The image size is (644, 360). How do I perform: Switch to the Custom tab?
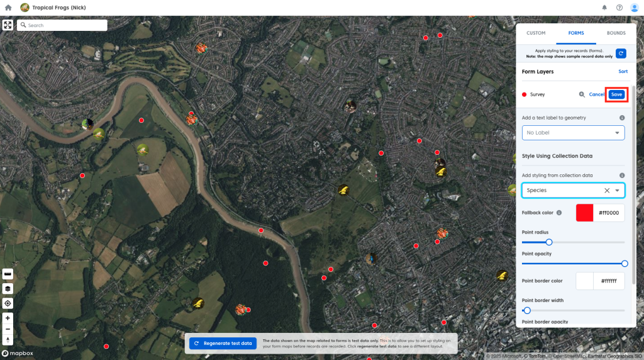[x=536, y=33]
